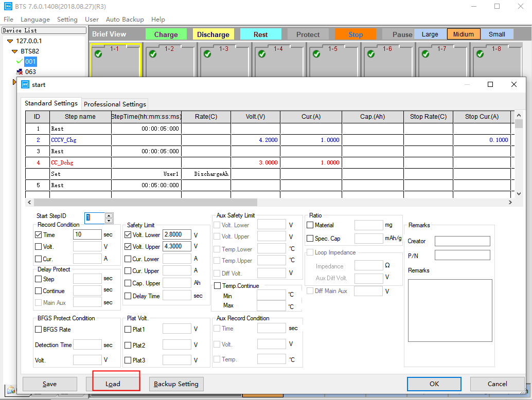Maximize the start dialog

(x=490, y=84)
